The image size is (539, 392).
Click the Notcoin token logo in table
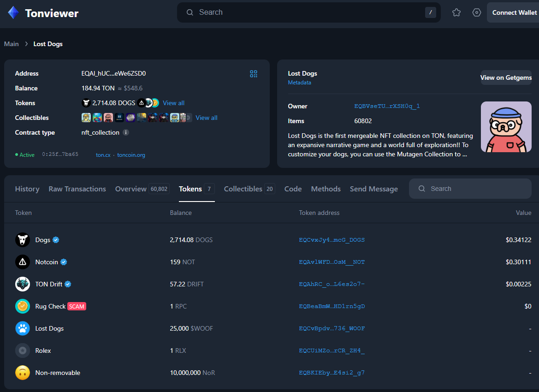[23, 262]
